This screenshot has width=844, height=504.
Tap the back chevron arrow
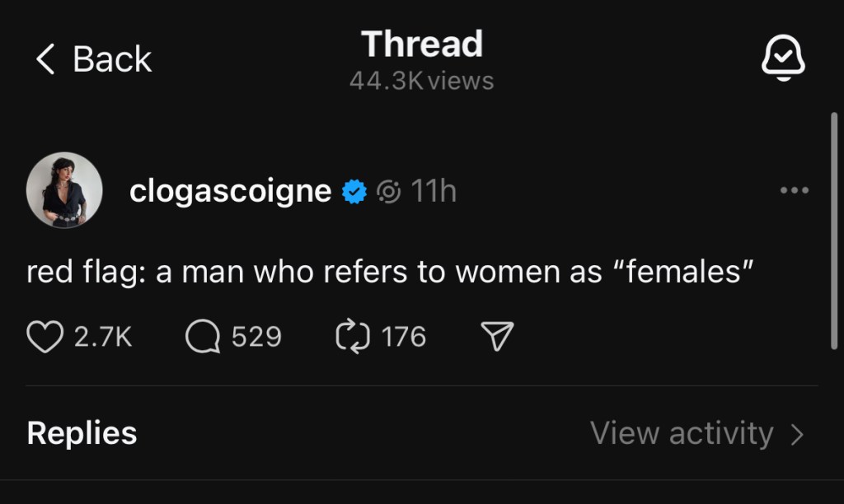(45, 59)
